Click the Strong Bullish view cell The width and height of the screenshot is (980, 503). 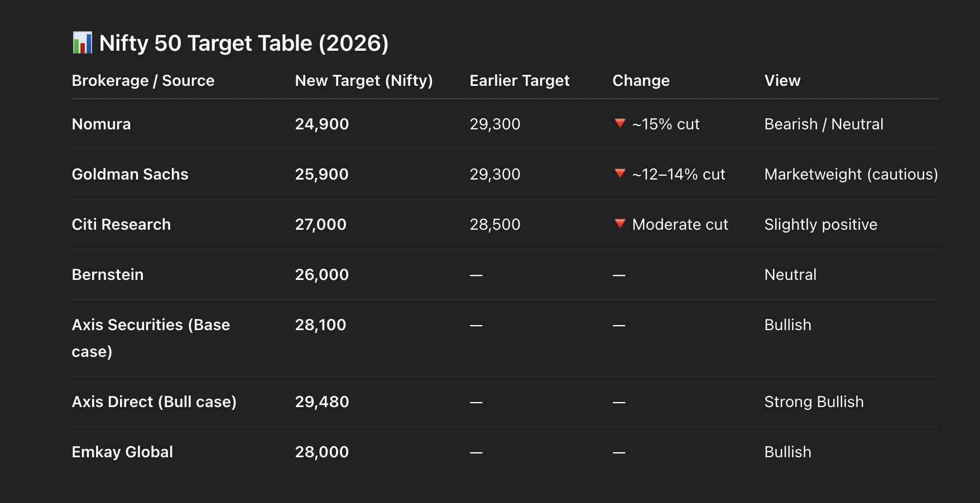tap(814, 402)
